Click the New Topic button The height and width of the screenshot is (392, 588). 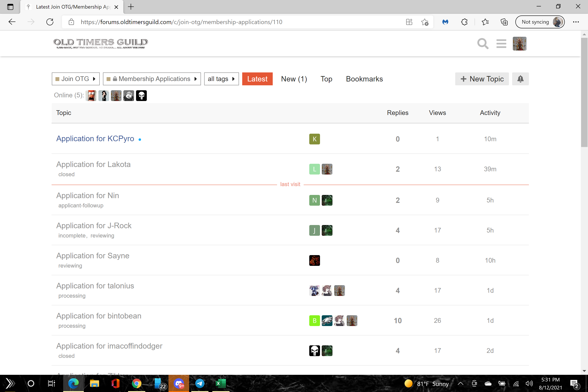(482, 79)
